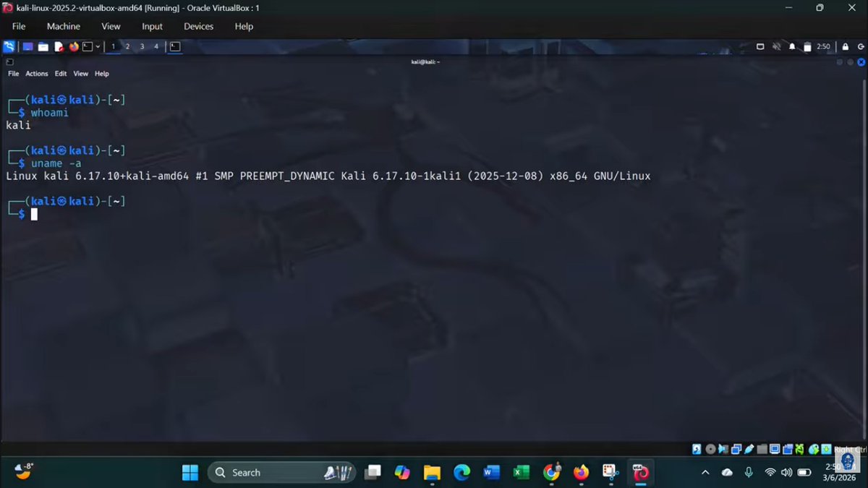This screenshot has height=488, width=868.
Task: Open VirtualBox File menu
Action: [19, 26]
